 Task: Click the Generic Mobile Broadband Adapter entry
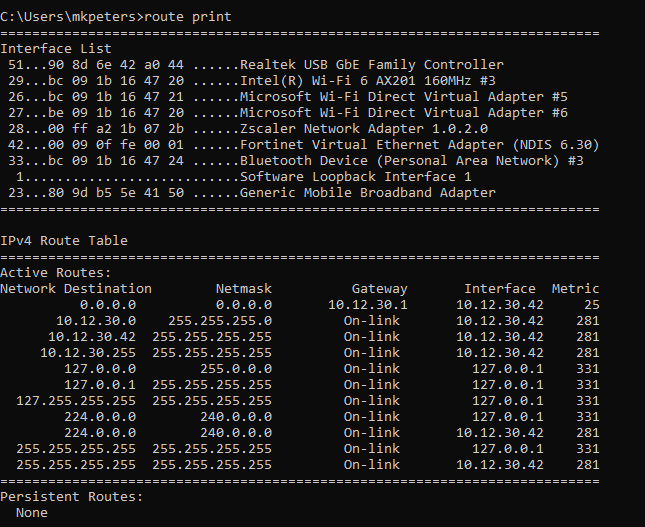coord(367,192)
